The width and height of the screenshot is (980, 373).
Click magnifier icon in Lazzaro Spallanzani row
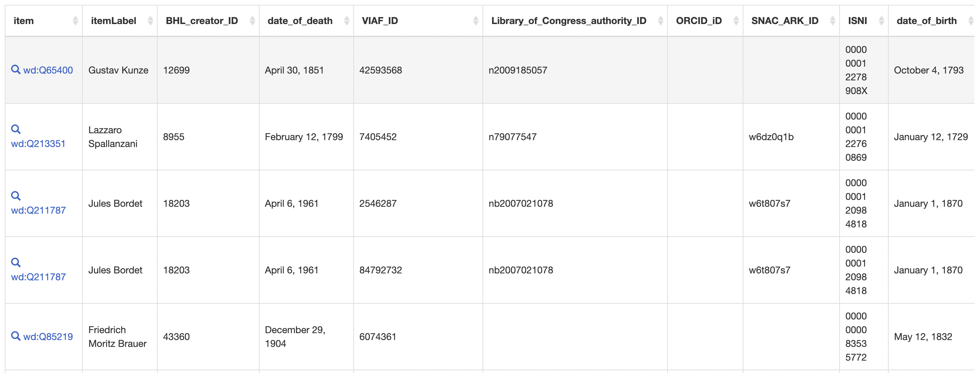click(x=15, y=129)
